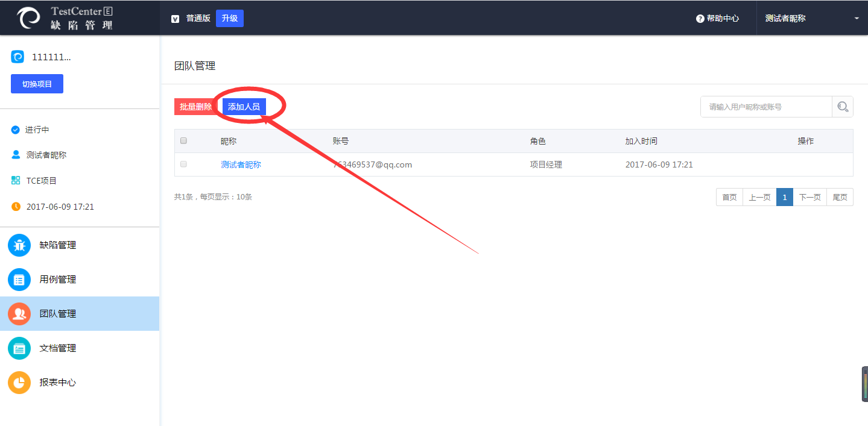Click the 添加人员 button
The height and width of the screenshot is (426, 868).
click(x=244, y=107)
